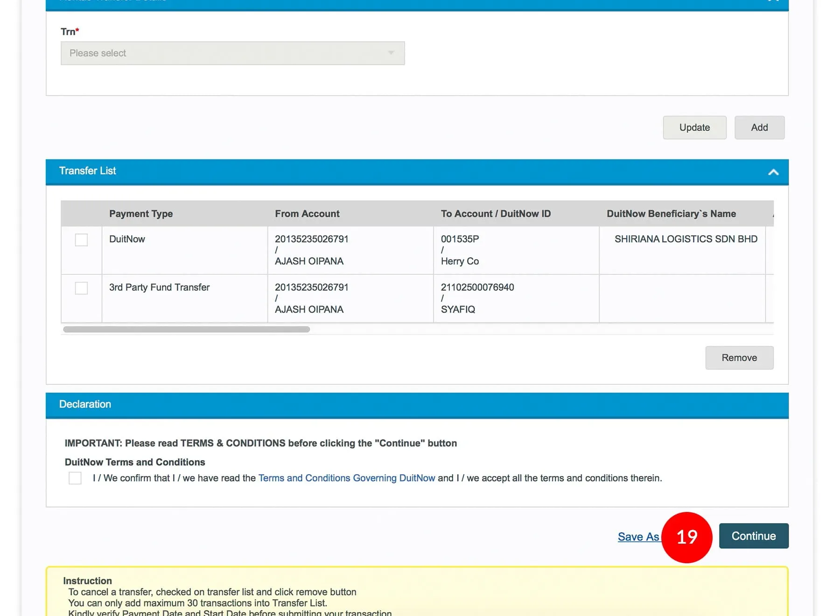Click the To Account / DuitNow ID header
This screenshot has height=616, width=840.
click(496, 214)
